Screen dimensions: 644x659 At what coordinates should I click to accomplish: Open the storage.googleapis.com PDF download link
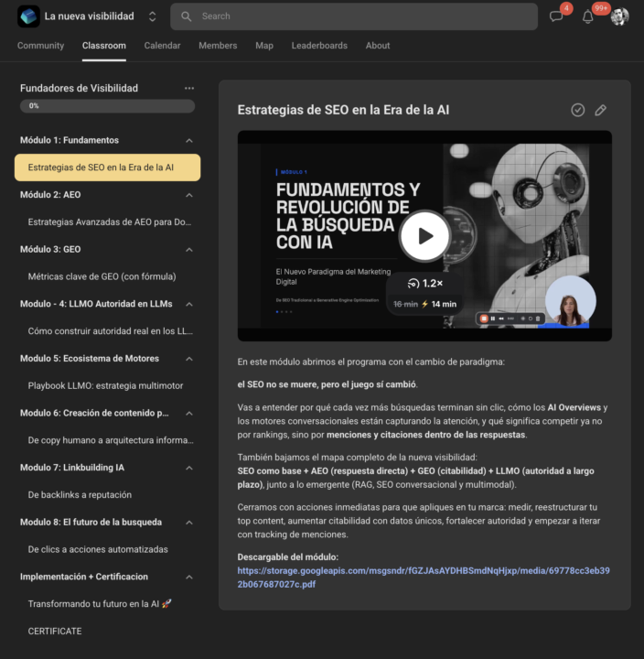424,578
